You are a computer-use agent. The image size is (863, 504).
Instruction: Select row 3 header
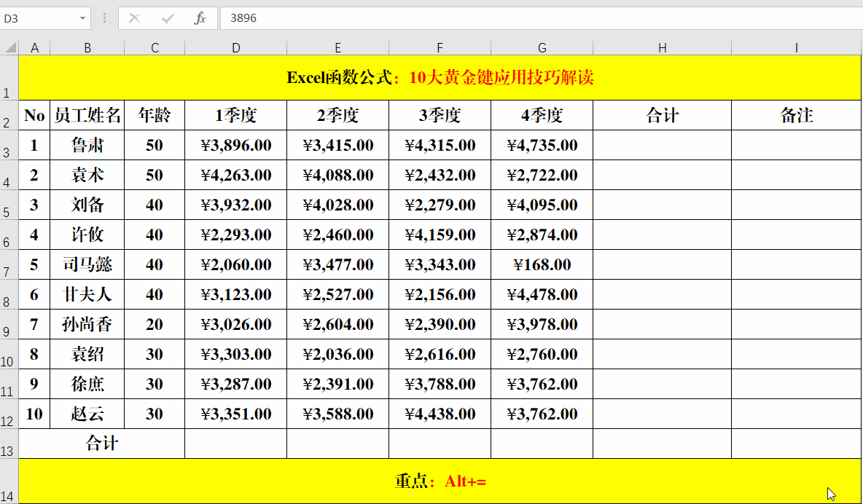pyautogui.click(x=9, y=145)
